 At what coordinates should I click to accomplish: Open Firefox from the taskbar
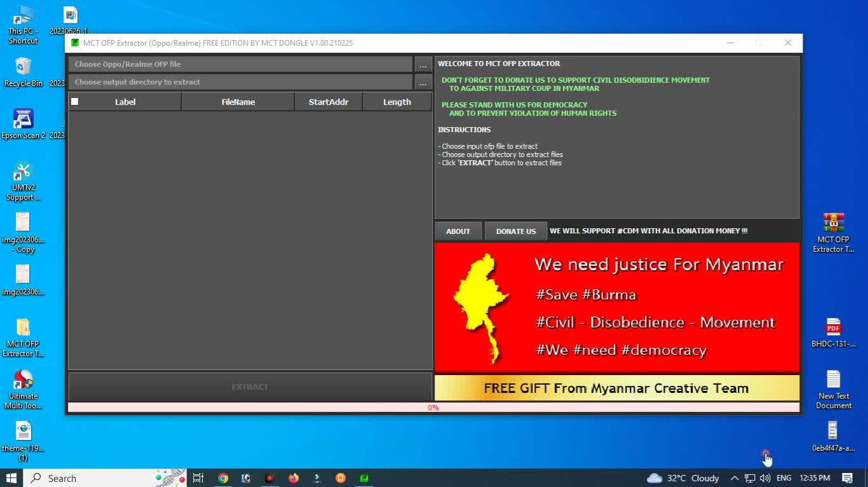pyautogui.click(x=293, y=478)
